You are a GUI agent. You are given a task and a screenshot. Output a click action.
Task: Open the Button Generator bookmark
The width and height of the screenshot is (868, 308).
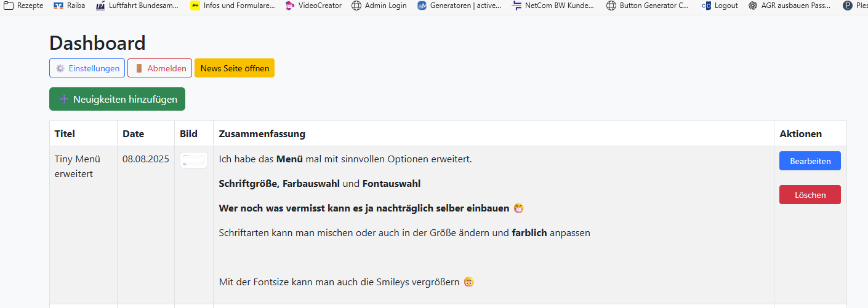click(648, 6)
